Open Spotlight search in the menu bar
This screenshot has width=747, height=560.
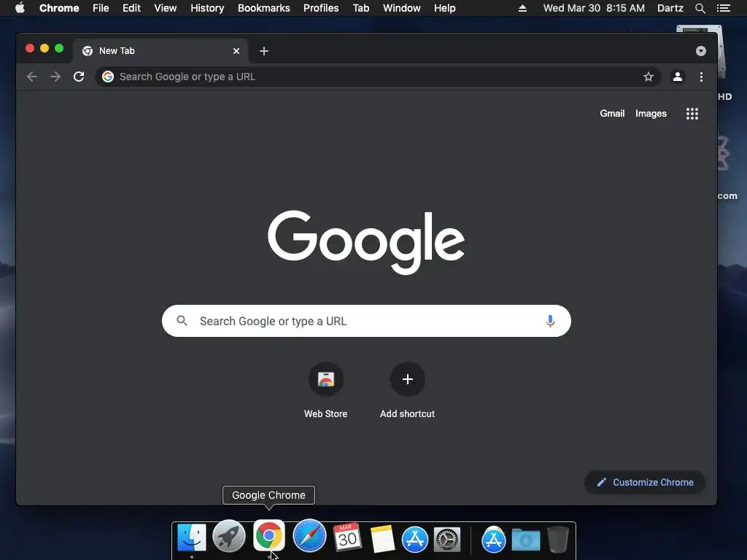700,8
